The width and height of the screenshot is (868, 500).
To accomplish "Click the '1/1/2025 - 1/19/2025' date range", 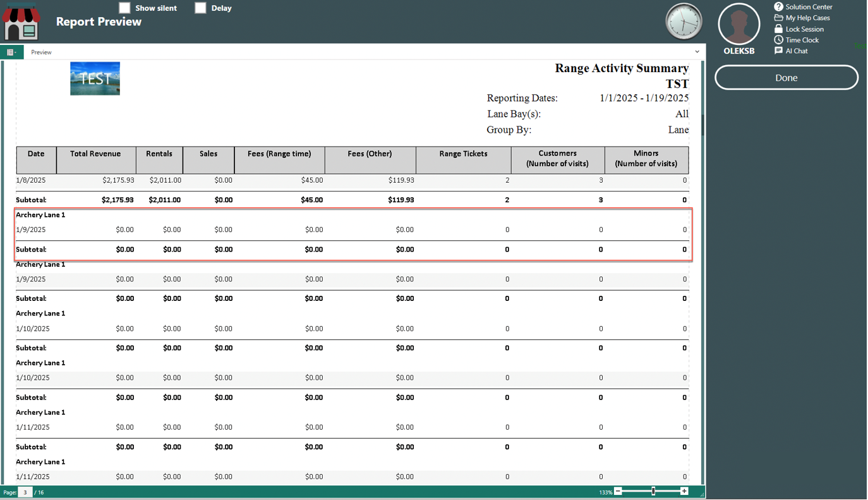I will point(644,98).
